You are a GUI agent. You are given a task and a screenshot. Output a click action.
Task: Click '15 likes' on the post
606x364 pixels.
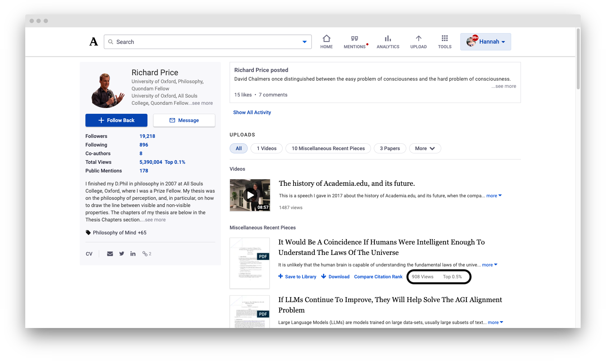[x=243, y=95]
